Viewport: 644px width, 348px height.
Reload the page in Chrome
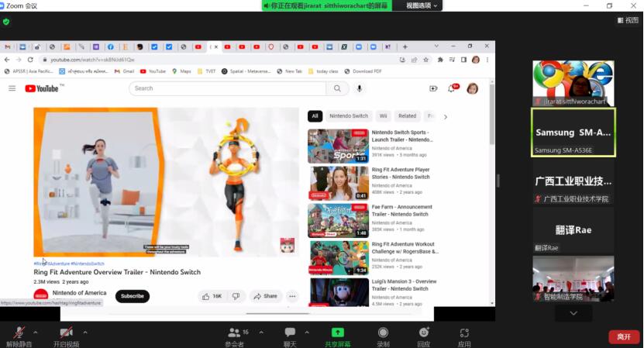[30, 60]
